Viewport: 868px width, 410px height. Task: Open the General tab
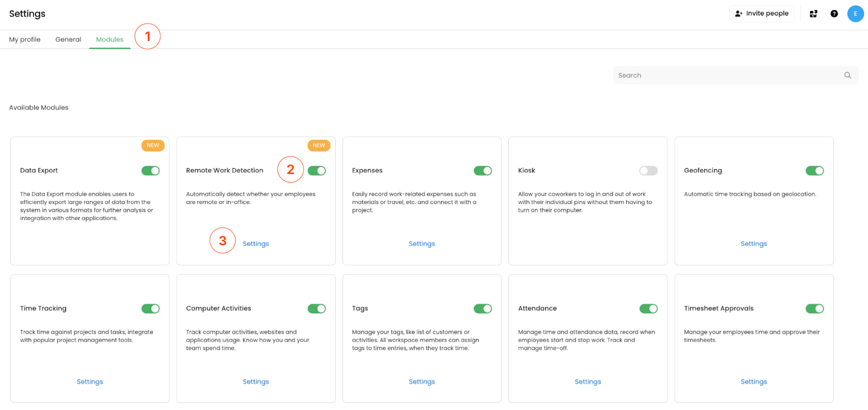[x=68, y=39]
